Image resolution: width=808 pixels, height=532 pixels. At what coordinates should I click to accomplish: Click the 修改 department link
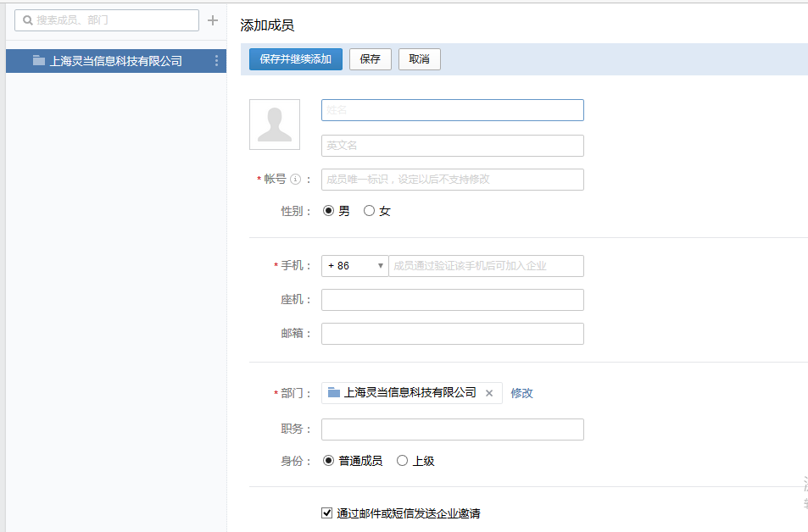tap(521, 393)
